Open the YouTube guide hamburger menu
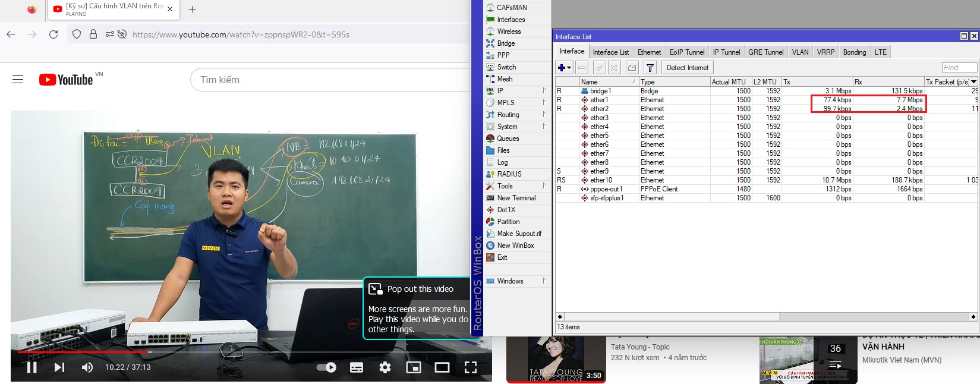The height and width of the screenshot is (384, 980). point(18,80)
